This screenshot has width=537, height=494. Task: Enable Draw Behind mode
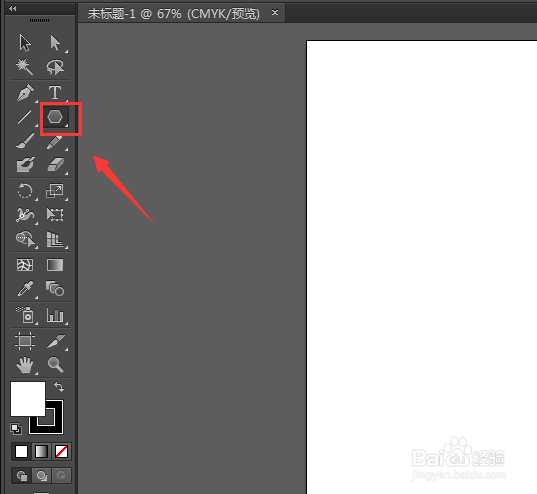pos(41,476)
